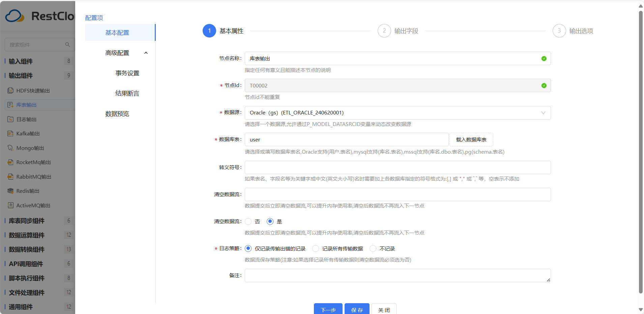Click step 1 circle 基本属性
The height and width of the screenshot is (314, 644).
209,31
